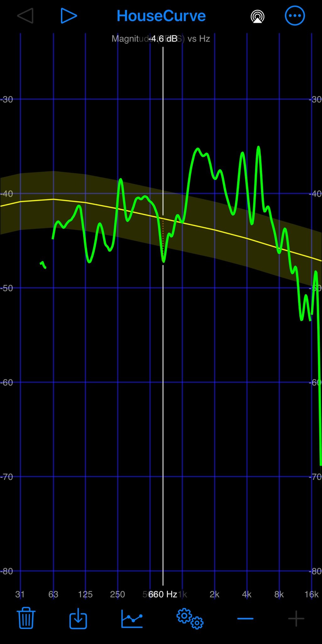Tap the HouseCurve title
This screenshot has width=322, height=644.
pyautogui.click(x=161, y=16)
